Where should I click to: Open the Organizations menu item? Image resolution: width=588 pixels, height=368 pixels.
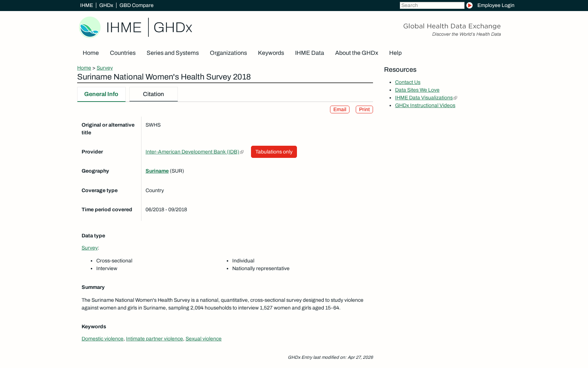coord(228,53)
